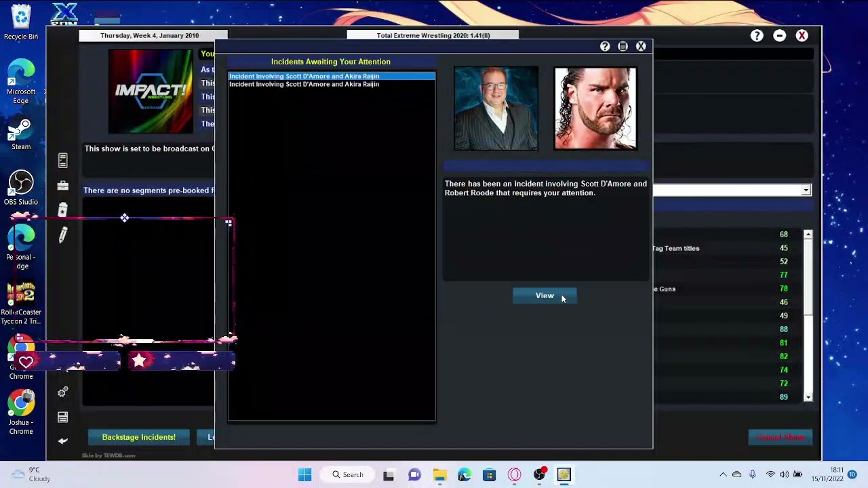Close the Incidents Awaiting Your Attention dialog
This screenshot has width=868, height=488.
tap(641, 46)
